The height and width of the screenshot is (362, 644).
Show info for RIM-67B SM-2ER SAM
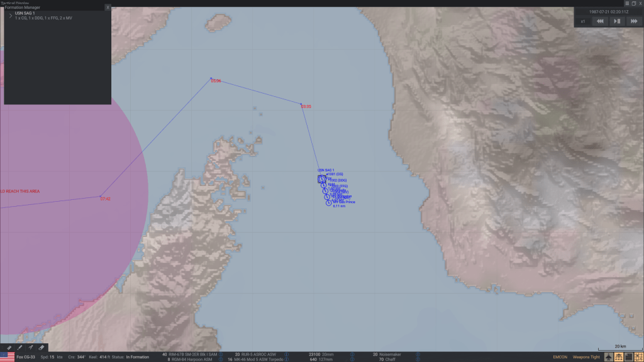click(219, 354)
